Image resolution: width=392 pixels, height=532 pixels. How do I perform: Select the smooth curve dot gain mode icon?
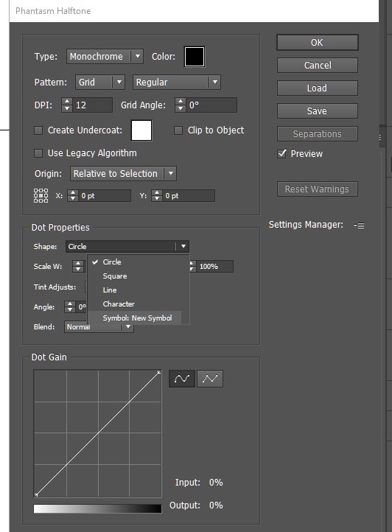(x=182, y=379)
